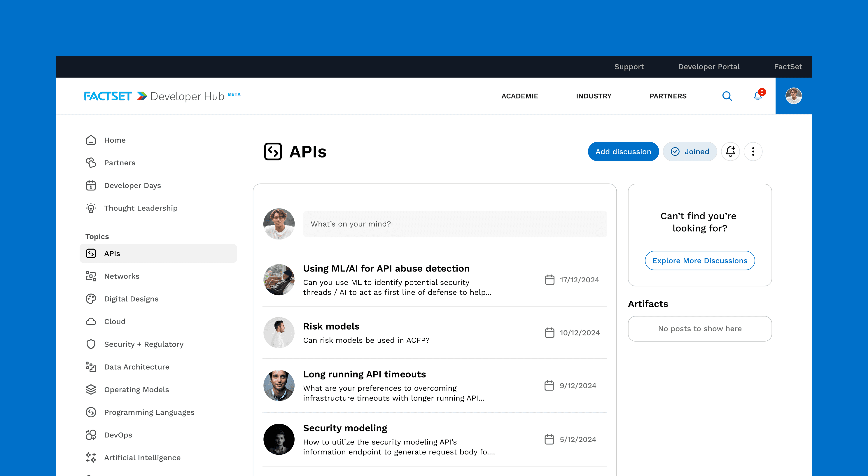This screenshot has height=476, width=868.
Task: Open the Developer Portal link
Action: 709,67
